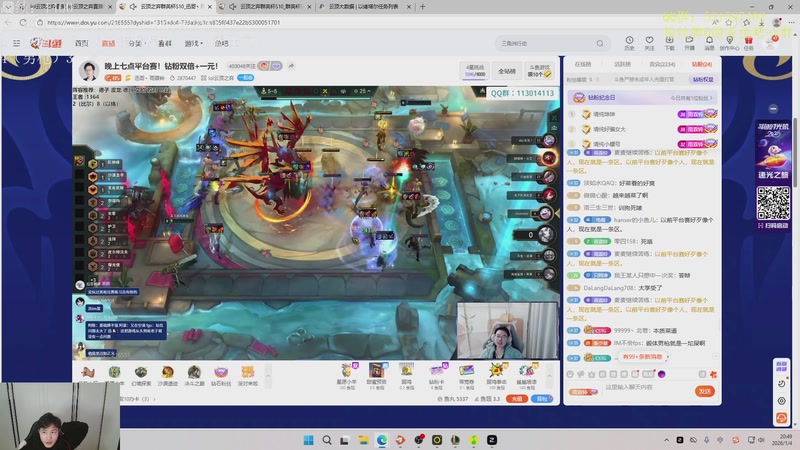Click the new messages pill in chat
Viewport: 800px width, 450px height.
click(x=643, y=357)
